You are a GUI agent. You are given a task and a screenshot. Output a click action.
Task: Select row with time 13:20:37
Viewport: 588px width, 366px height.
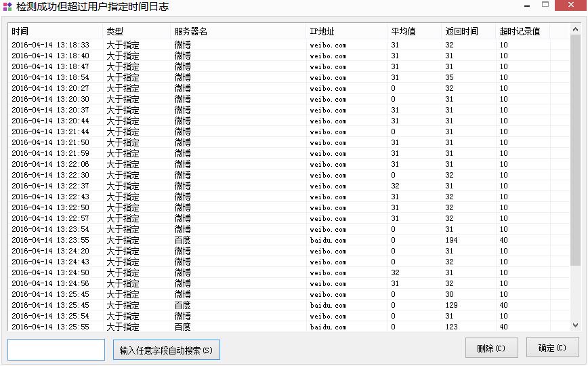tap(289, 110)
